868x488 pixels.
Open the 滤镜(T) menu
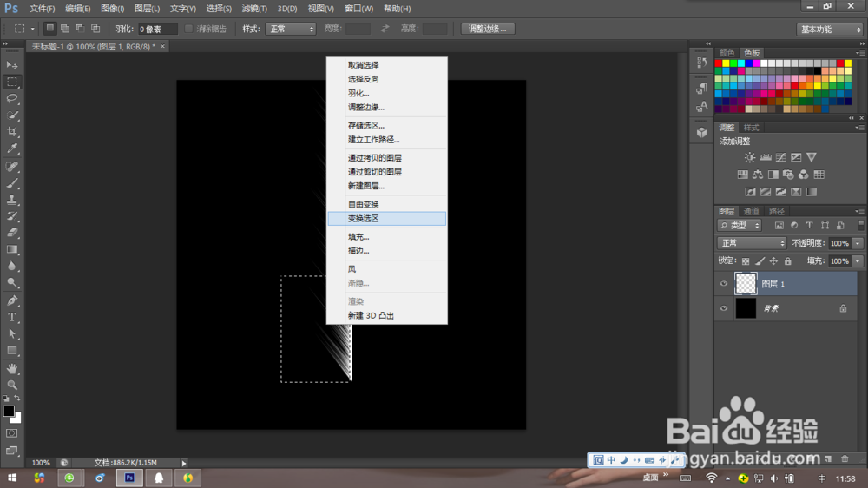tap(254, 9)
